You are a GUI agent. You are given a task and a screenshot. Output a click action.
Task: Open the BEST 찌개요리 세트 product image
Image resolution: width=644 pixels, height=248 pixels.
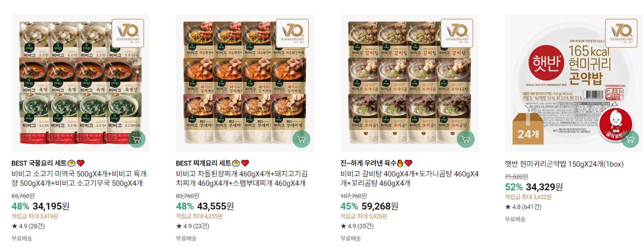[x=245, y=83]
